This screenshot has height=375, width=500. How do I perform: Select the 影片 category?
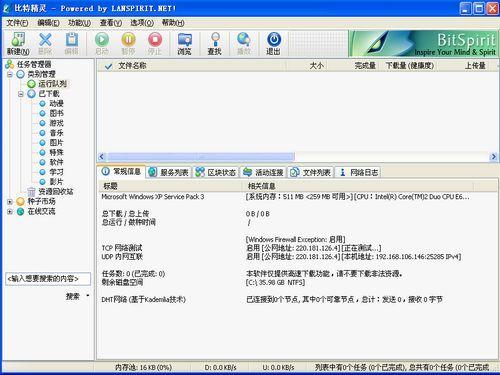[x=56, y=182]
